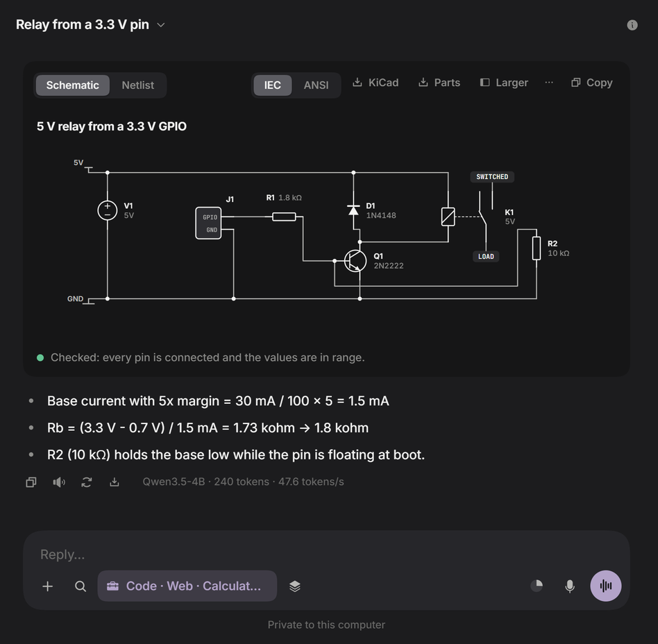This screenshot has height=644, width=658.
Task: Copy the message with the copy icon
Action: click(31, 482)
